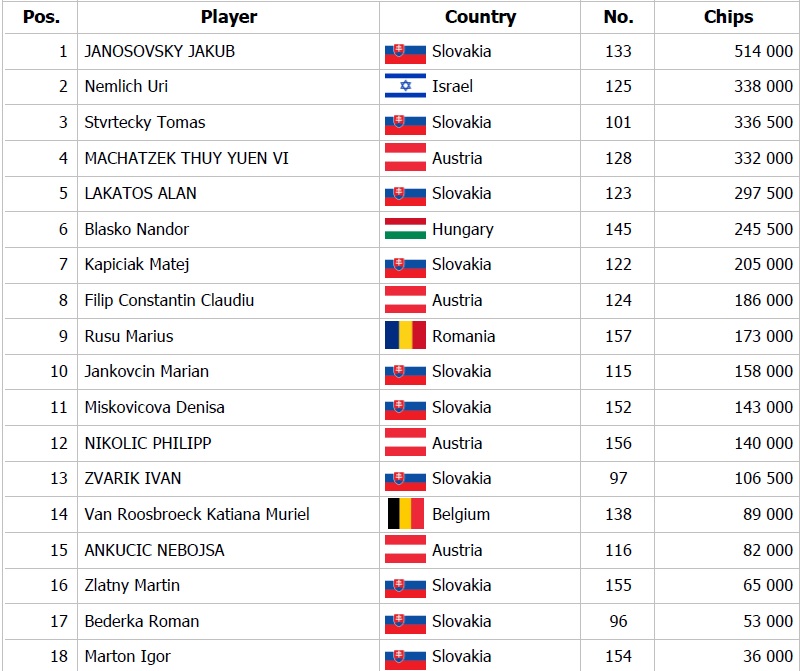The width and height of the screenshot is (800, 671).
Task: Click the Country column header
Action: point(480,17)
